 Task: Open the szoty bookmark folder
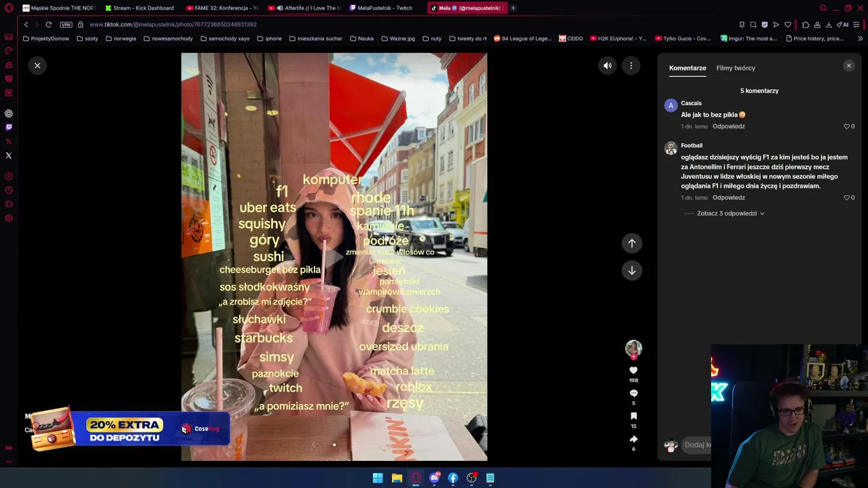87,39
